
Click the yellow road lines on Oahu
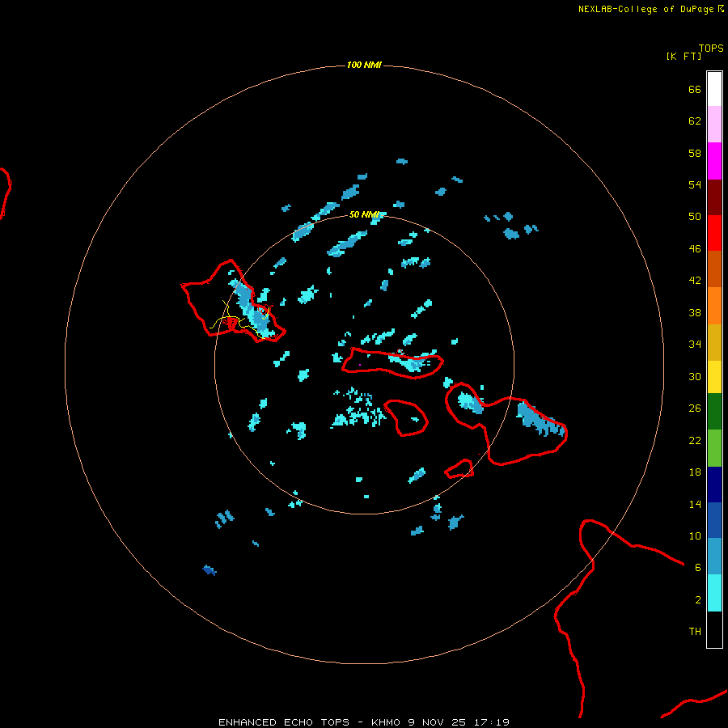click(x=239, y=319)
